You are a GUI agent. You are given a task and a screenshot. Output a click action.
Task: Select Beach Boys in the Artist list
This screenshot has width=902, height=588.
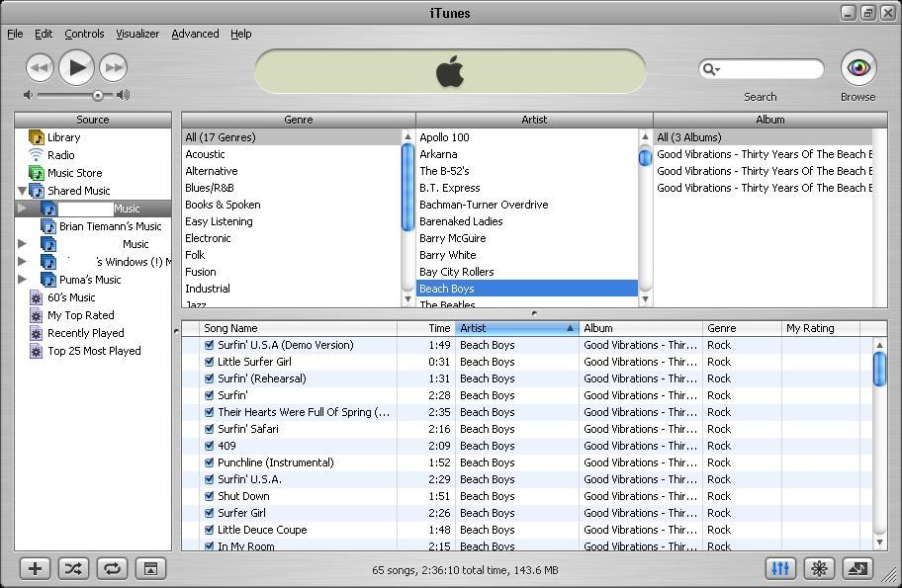click(x=527, y=289)
